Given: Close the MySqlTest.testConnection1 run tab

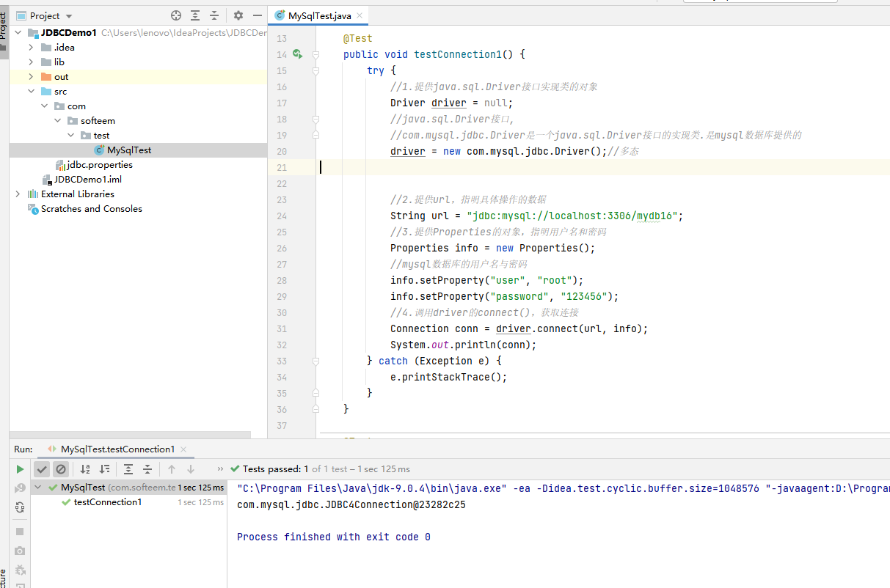Looking at the screenshot, I should [183, 449].
